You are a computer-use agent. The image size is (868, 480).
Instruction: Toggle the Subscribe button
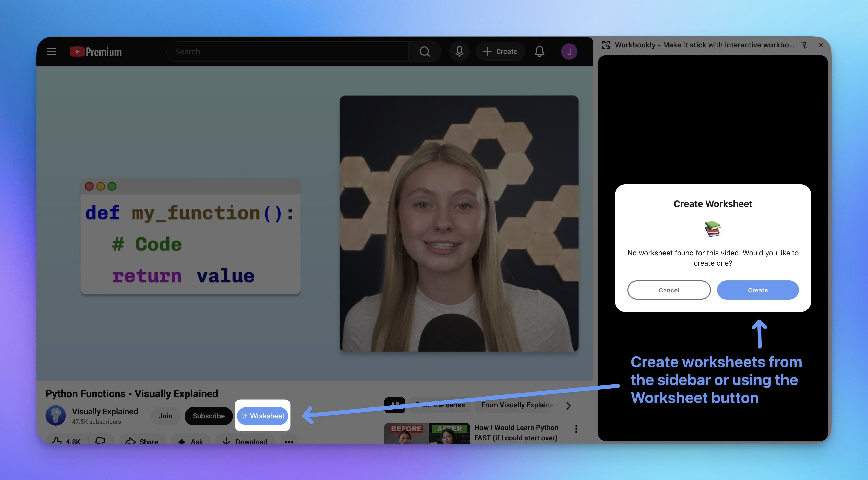tap(208, 416)
